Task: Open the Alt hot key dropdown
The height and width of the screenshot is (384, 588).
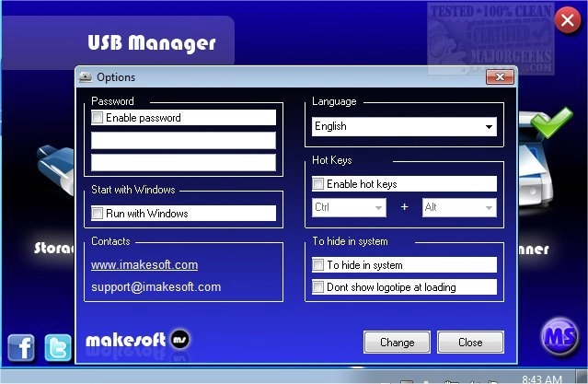Action: pyautogui.click(x=459, y=207)
